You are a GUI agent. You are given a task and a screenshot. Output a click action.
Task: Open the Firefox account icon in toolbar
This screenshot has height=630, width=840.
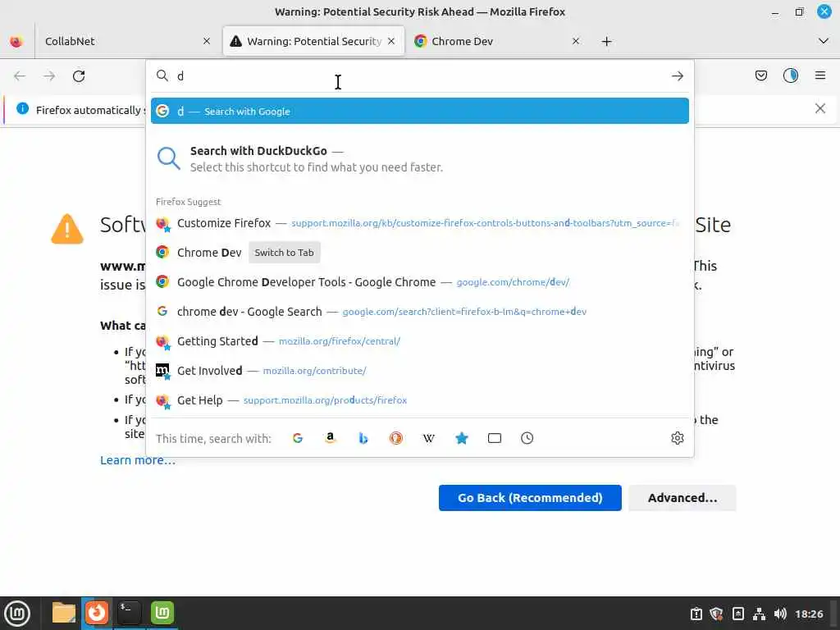[x=791, y=75]
